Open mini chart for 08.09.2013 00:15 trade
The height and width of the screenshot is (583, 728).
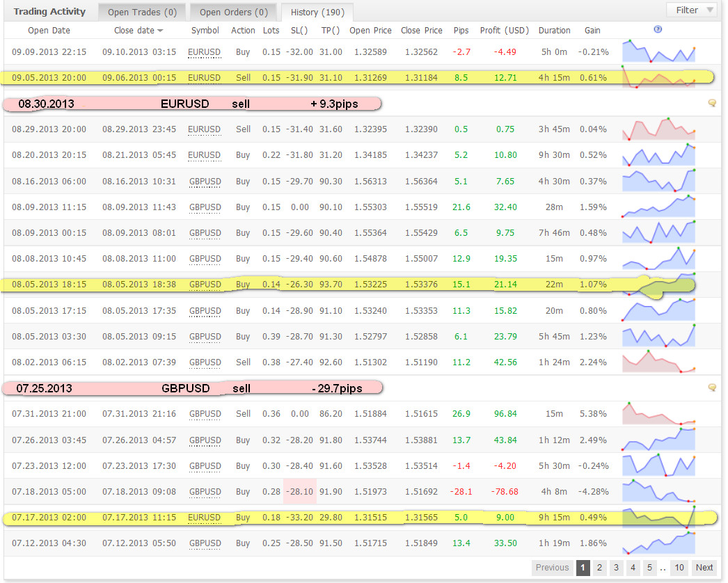point(658,232)
